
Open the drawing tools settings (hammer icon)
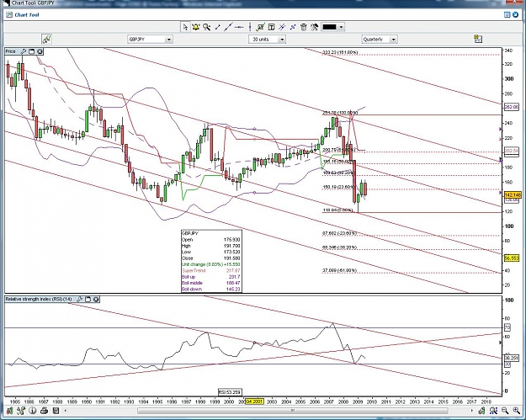314,27
